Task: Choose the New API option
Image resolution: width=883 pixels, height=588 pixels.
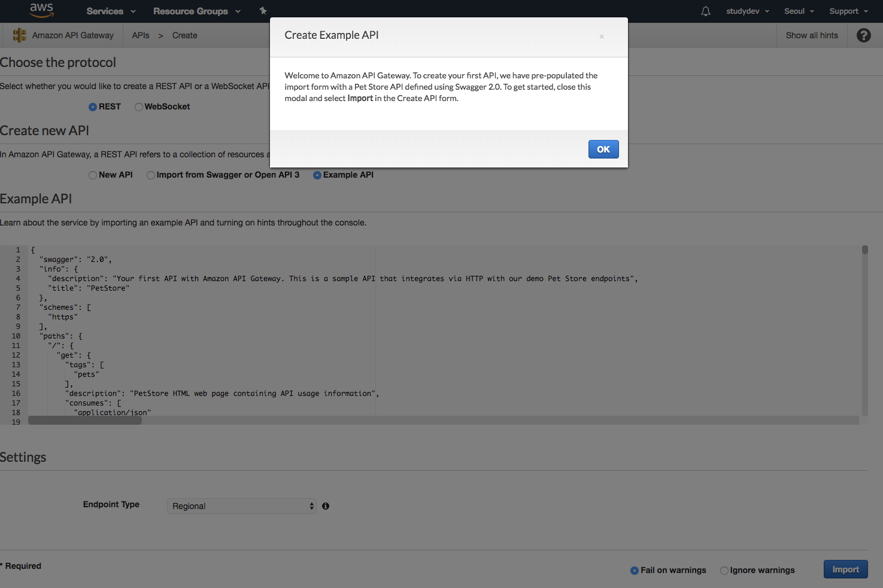Action: tap(93, 175)
